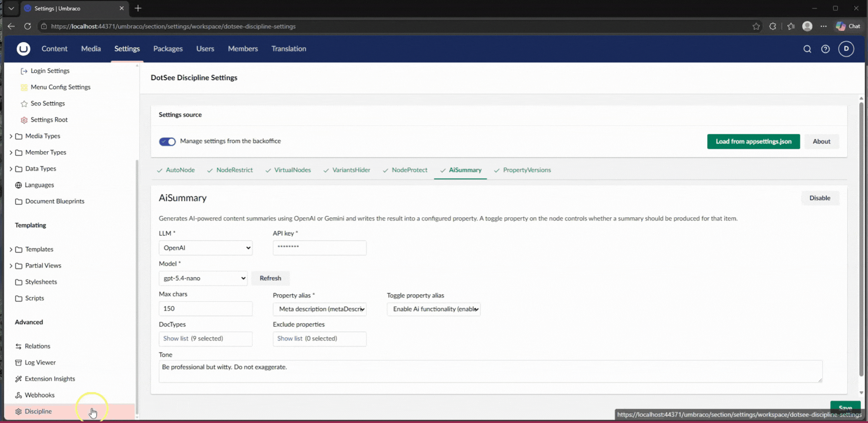Click the Tone text area

(x=491, y=371)
